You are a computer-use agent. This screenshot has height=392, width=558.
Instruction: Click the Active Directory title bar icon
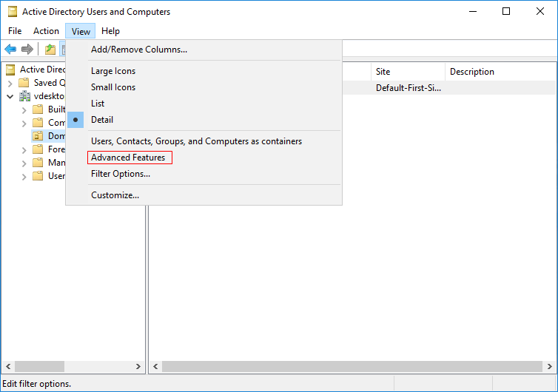point(13,12)
